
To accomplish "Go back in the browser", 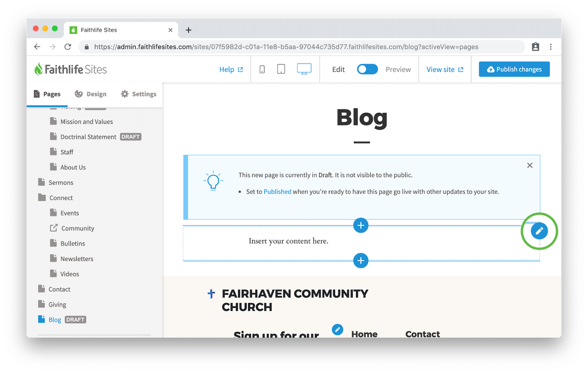I will [x=37, y=47].
